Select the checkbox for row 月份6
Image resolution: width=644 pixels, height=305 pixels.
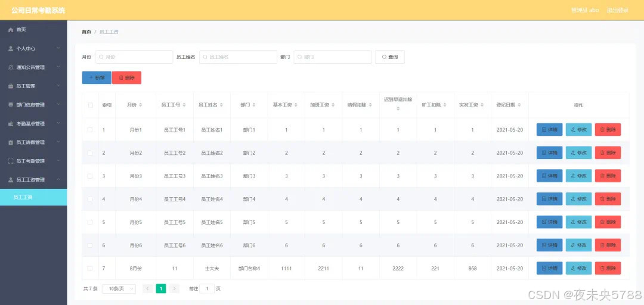coord(91,245)
